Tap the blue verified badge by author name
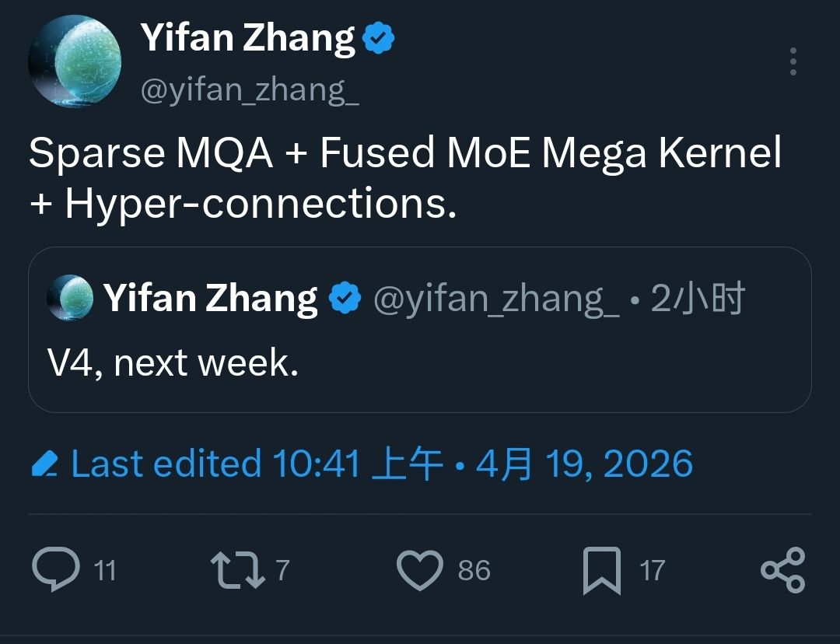Viewport: 840px width, 644px height. pos(379,39)
